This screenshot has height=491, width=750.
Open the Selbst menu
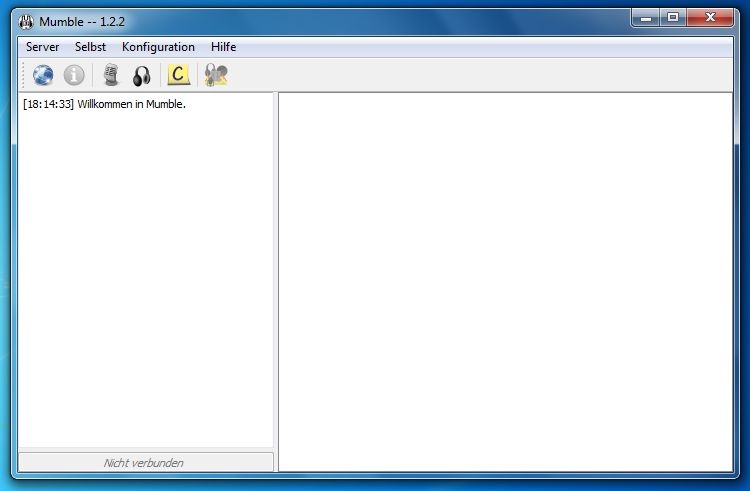pos(90,47)
